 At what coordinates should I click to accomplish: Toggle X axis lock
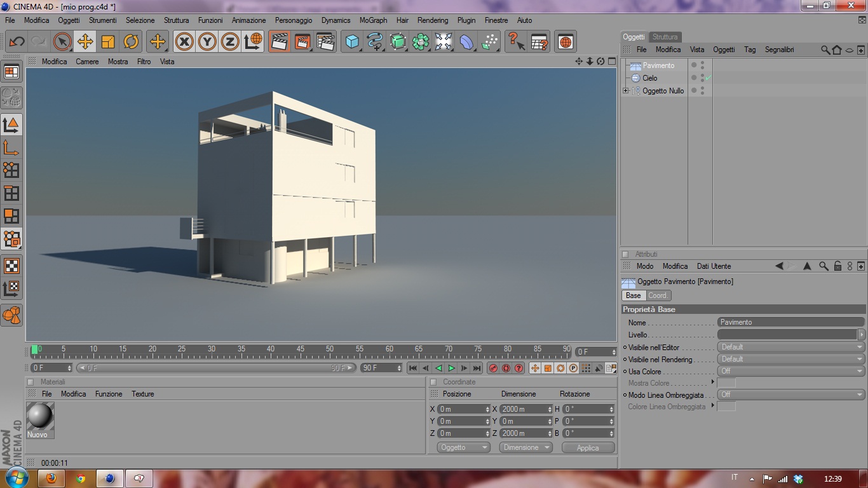pyautogui.click(x=184, y=42)
